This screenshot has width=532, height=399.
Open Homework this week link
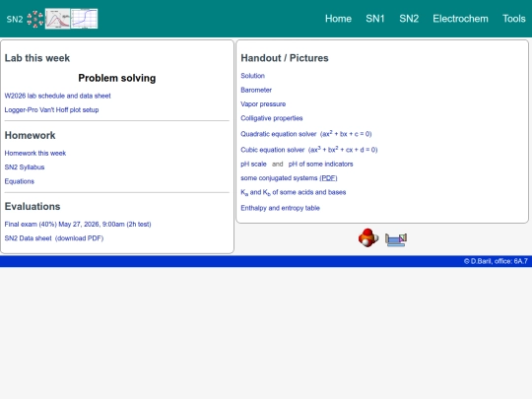coord(35,153)
